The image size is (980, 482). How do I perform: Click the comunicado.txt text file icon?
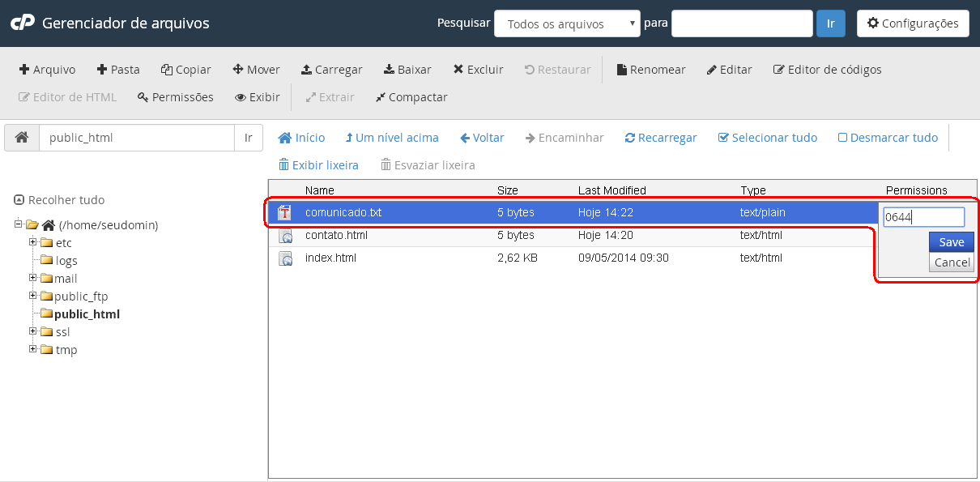(285, 213)
